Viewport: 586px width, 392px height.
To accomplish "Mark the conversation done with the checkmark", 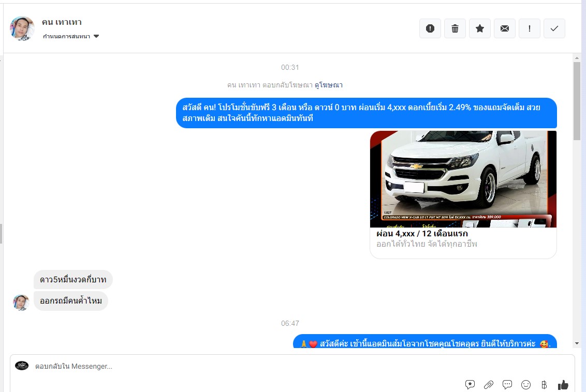I will pos(554,28).
